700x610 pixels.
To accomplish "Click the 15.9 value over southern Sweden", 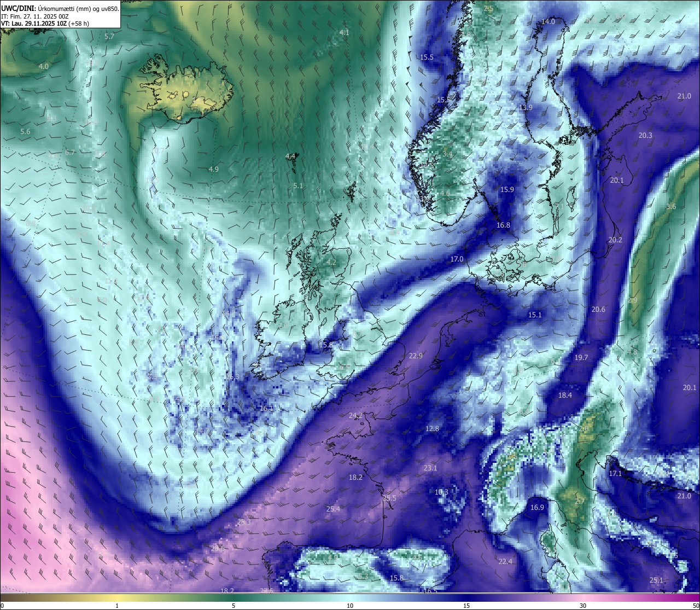I will click(507, 190).
